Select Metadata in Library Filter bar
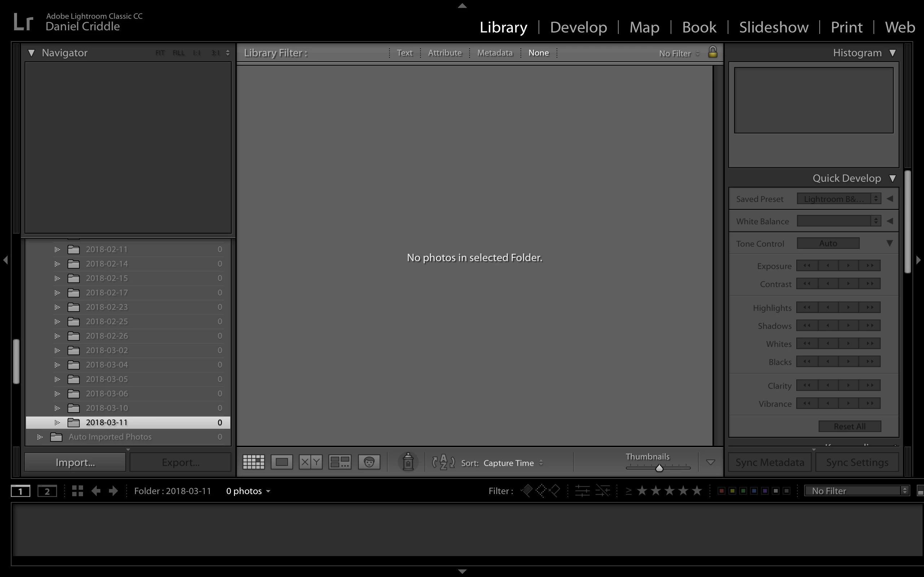 (x=494, y=53)
